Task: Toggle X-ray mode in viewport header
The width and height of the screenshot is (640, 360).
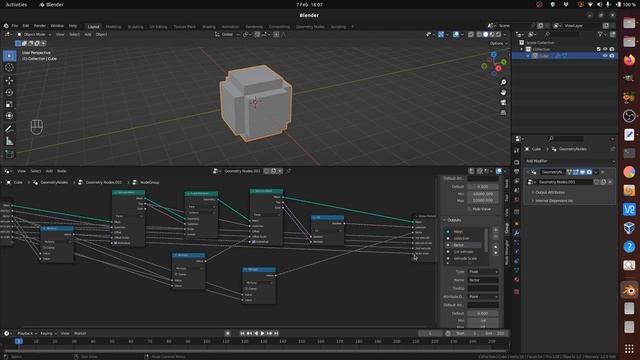Action: (x=471, y=35)
